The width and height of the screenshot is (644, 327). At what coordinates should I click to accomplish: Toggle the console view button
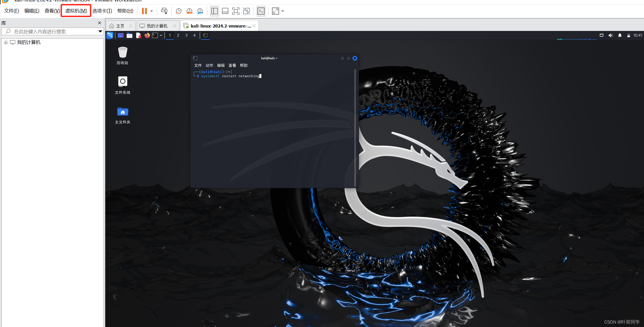click(261, 11)
